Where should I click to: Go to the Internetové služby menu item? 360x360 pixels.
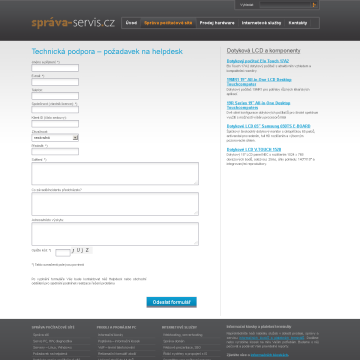(261, 23)
